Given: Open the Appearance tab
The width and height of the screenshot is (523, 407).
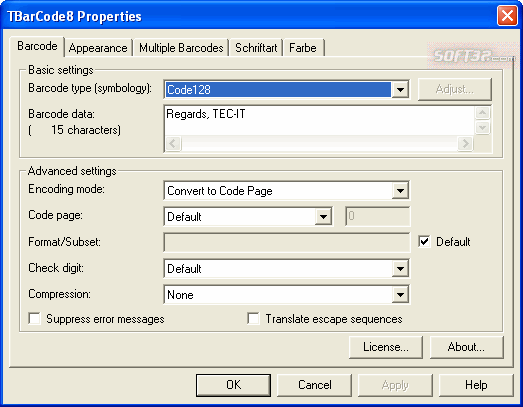Looking at the screenshot, I should (98, 48).
